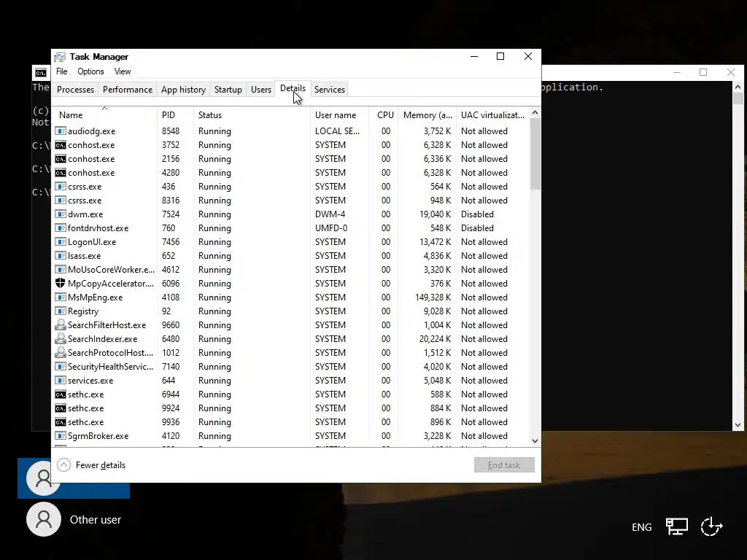
Task: Sort by the PID column header
Action: [175, 115]
